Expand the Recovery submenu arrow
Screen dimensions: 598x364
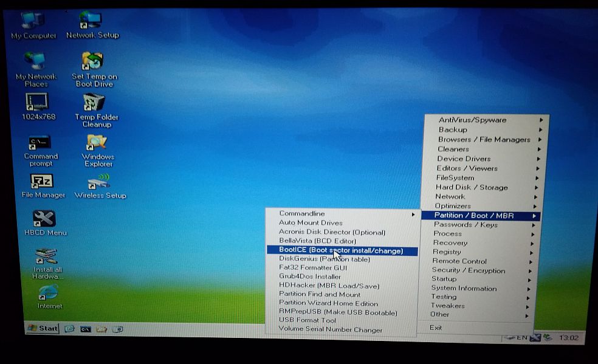[532, 244]
